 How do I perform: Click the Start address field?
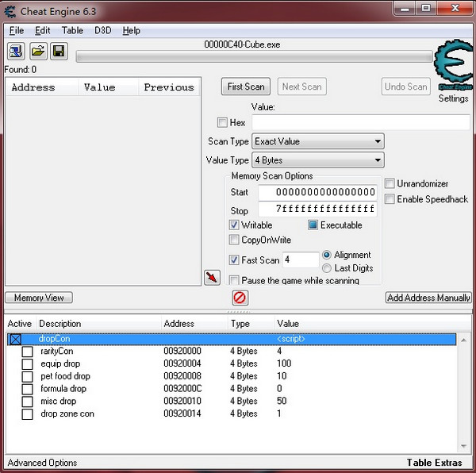pos(317,192)
